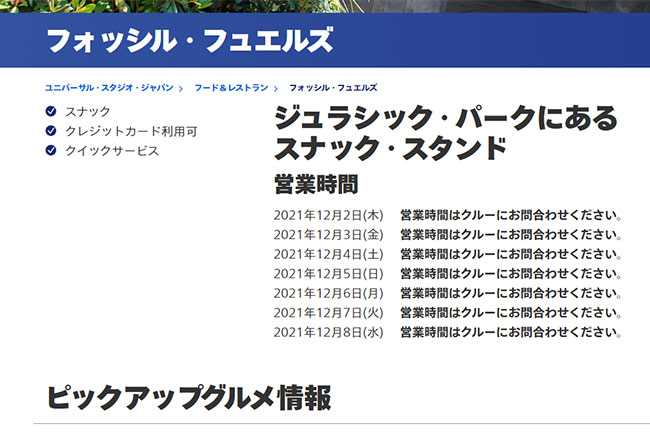
Task: Select the クイックサービス feature text
Action: click(112, 150)
